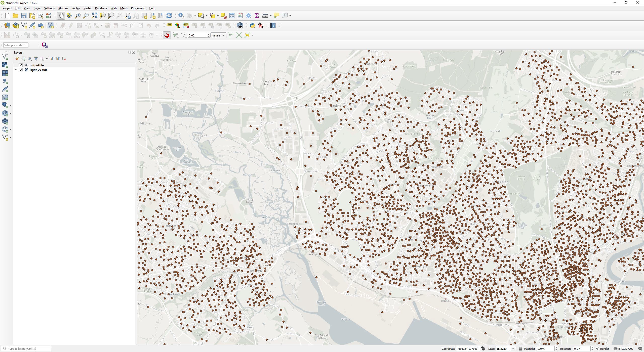Click the OSM place search binoculars icon

pos(240,25)
